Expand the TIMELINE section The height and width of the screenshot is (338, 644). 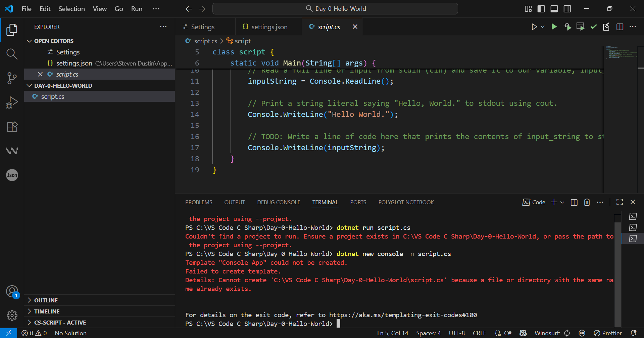pos(47,311)
